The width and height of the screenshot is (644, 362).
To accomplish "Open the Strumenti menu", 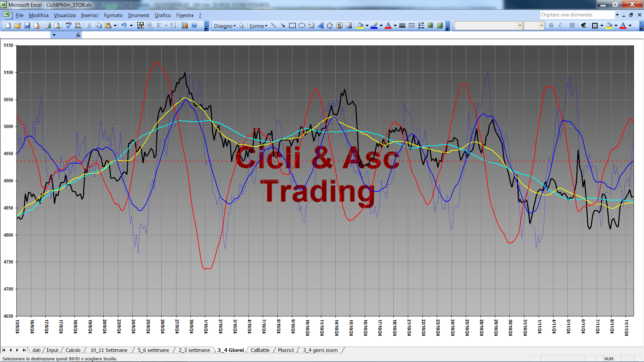I will click(x=139, y=15).
